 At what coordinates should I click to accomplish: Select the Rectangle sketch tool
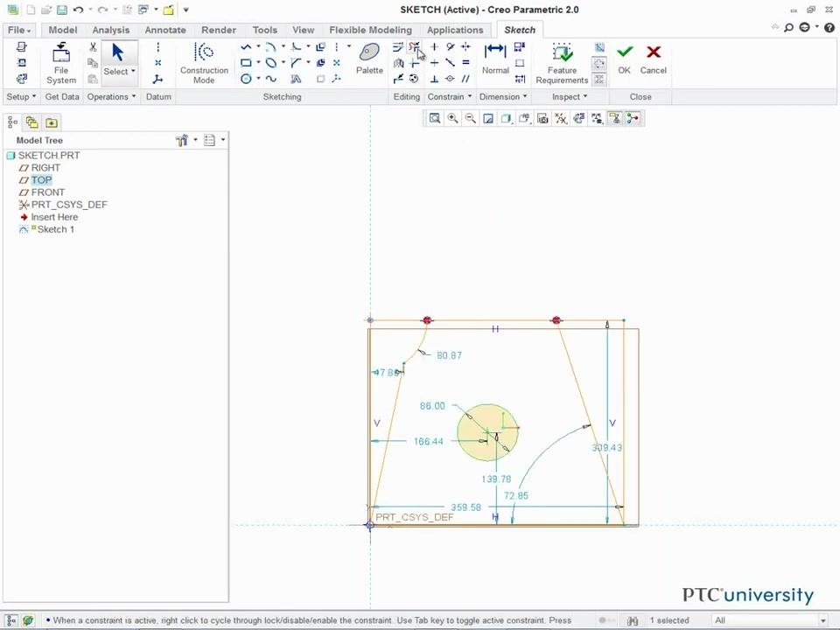246,63
